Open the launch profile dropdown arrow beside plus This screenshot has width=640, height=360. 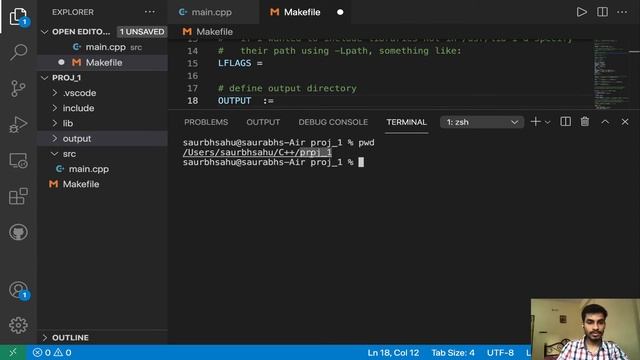pos(548,122)
